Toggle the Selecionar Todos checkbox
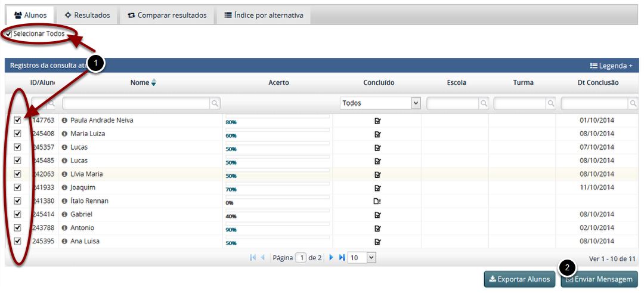Image resolution: width=644 pixels, height=293 pixels. point(8,34)
